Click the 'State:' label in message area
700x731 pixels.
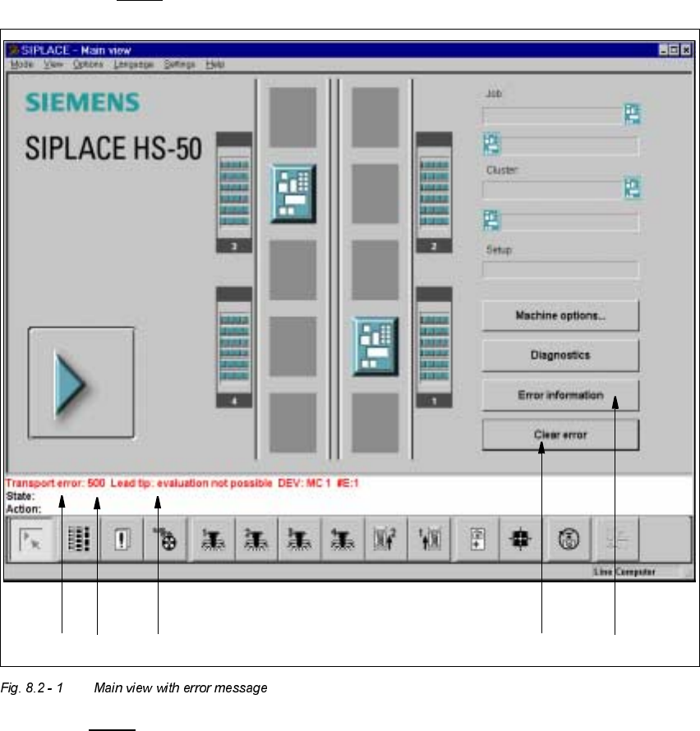click(21, 496)
